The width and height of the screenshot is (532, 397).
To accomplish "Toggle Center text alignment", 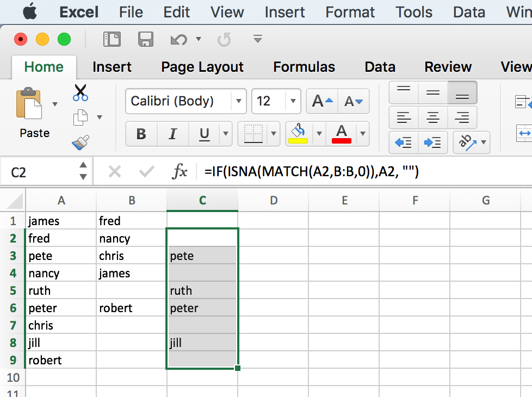I will 433,117.
